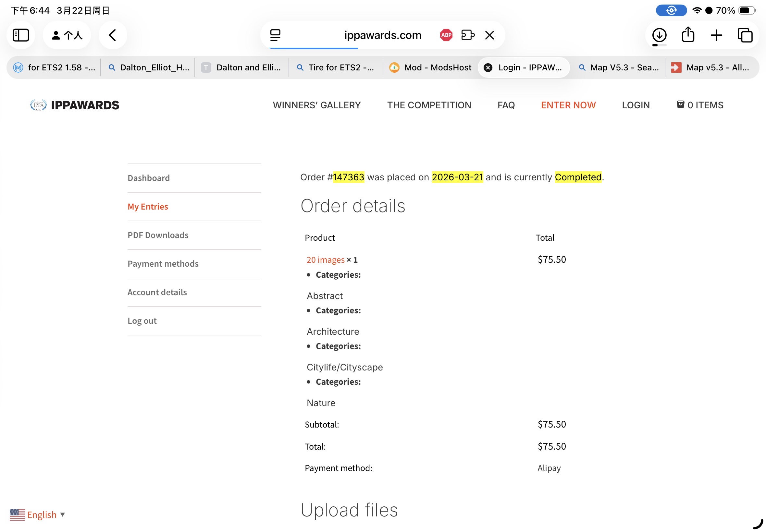This screenshot has width=766, height=532.
Task: Open the personal profile switcher
Action: pyautogui.click(x=67, y=35)
